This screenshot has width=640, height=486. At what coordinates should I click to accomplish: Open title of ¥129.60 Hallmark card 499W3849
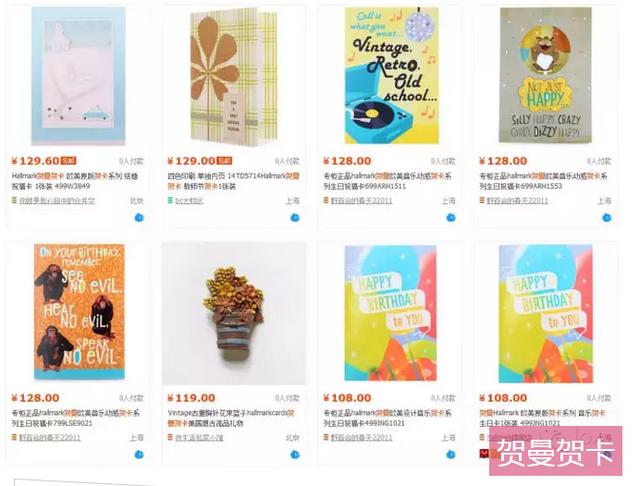75,181
